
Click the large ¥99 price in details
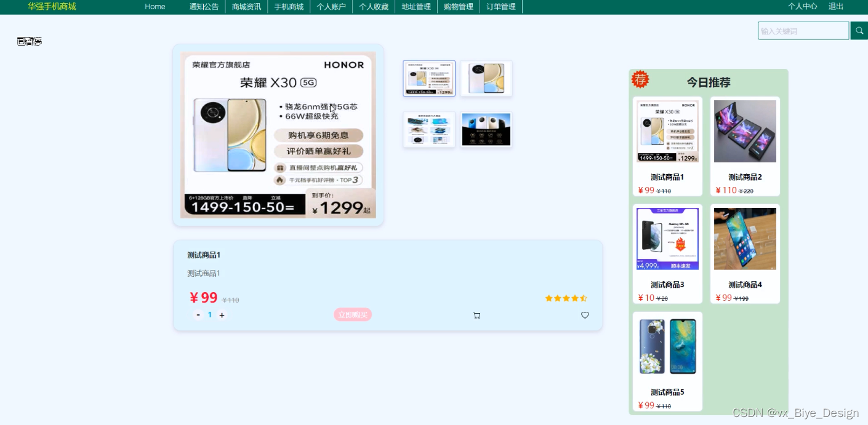[204, 298]
